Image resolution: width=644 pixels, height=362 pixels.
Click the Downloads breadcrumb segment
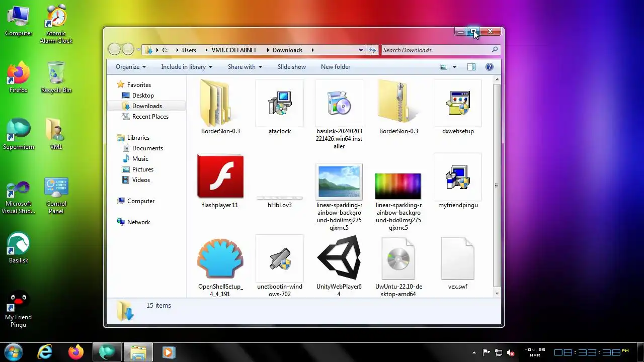tap(287, 50)
